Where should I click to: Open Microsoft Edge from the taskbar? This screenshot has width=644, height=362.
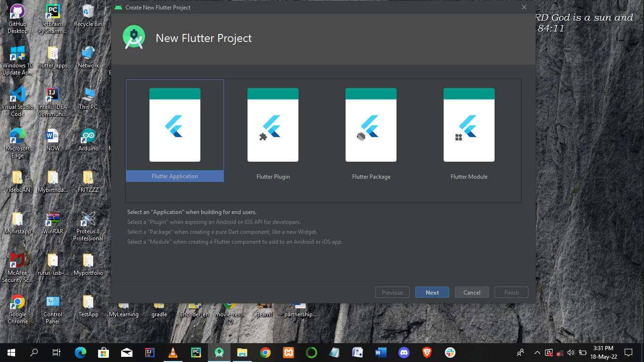tap(81, 352)
